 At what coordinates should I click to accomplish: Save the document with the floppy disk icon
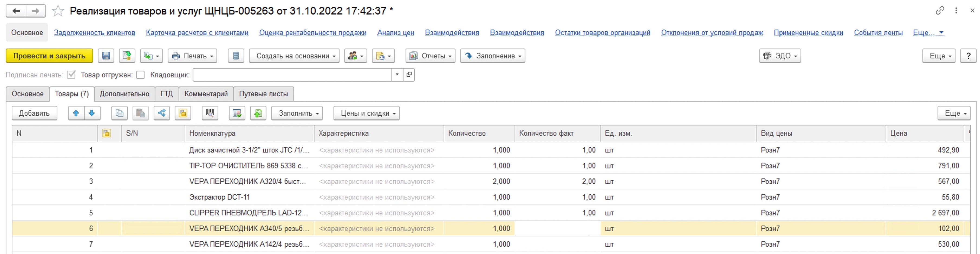pos(106,56)
